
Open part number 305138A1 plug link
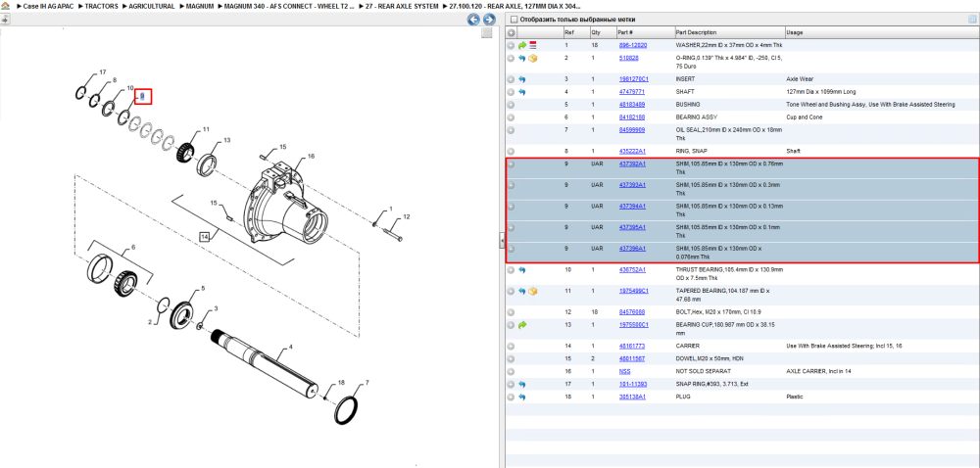pyautogui.click(x=632, y=397)
